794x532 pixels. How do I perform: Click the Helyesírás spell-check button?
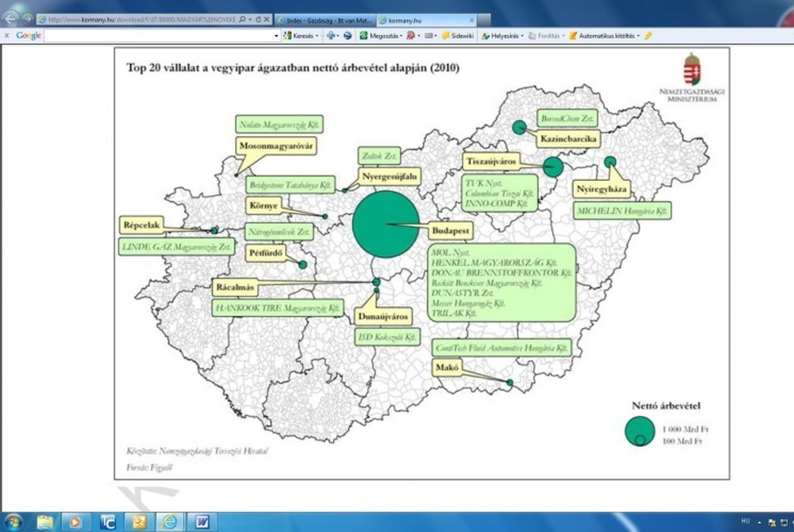click(500, 36)
